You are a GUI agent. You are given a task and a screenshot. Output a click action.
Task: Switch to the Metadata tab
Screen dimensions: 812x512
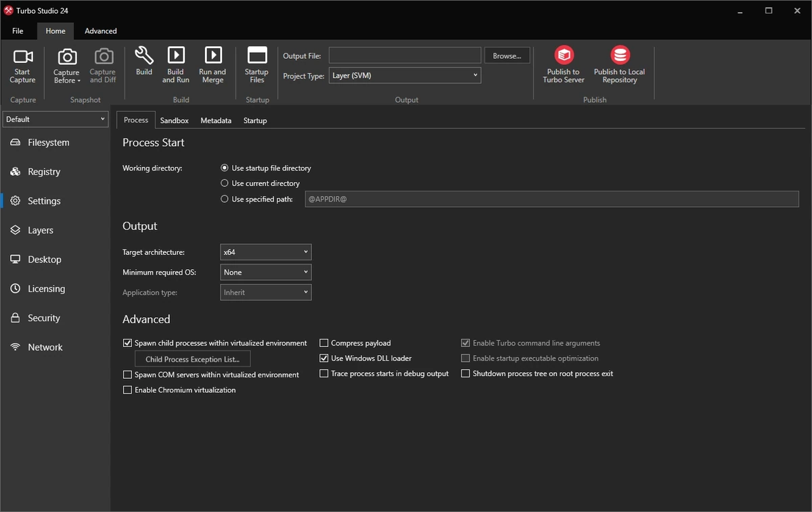(x=216, y=120)
